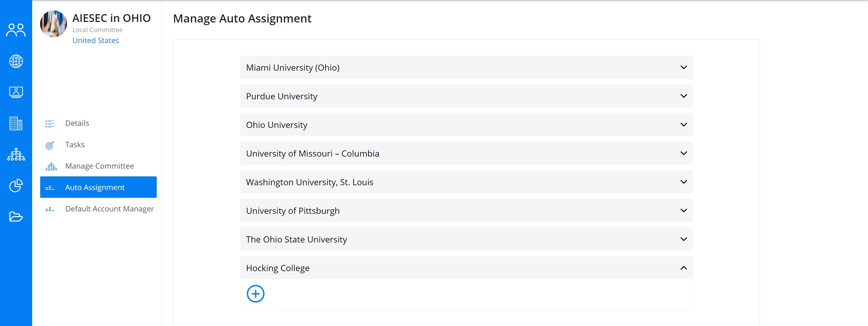
Task: Open the organization hierarchy sidebar icon
Action: point(16,154)
